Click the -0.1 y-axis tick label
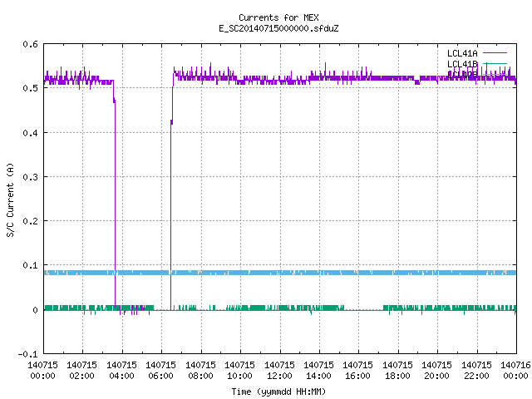 [27, 354]
